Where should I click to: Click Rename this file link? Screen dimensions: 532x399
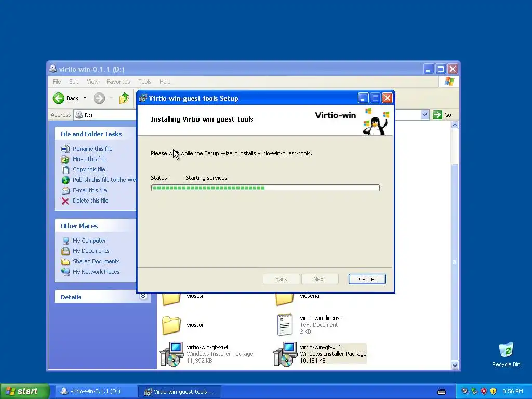[x=92, y=149]
